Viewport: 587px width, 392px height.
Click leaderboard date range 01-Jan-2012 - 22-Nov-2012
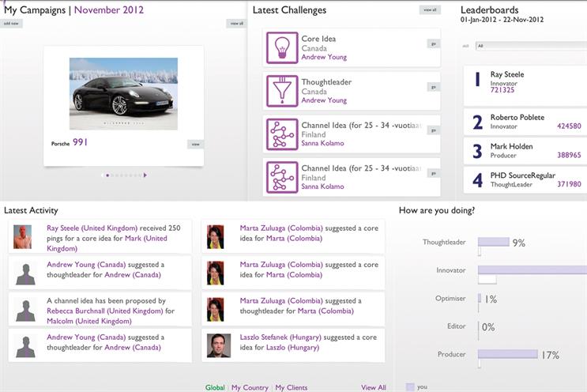pos(502,20)
